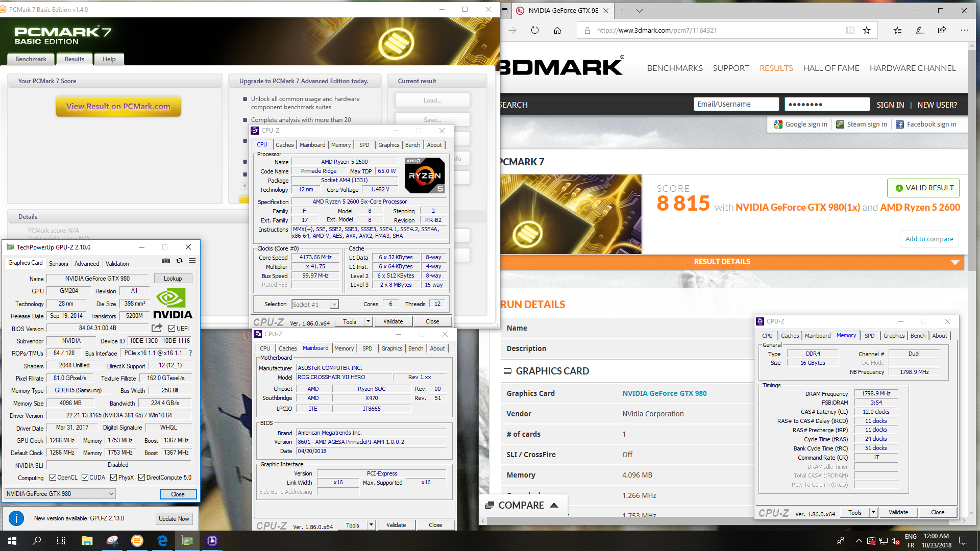Click the Edge browser taskbar icon
The width and height of the screenshot is (980, 551).
tap(162, 541)
